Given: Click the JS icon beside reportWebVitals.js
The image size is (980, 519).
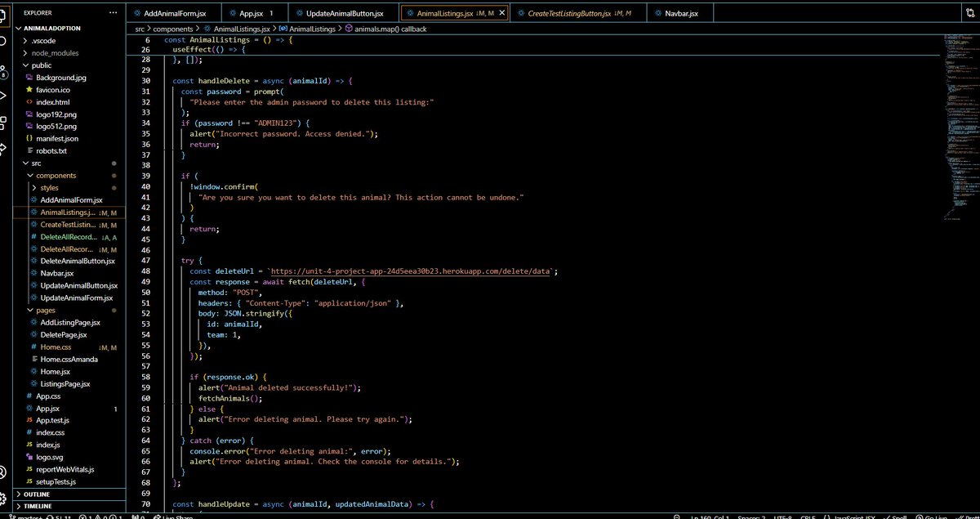Looking at the screenshot, I should pos(29,470).
